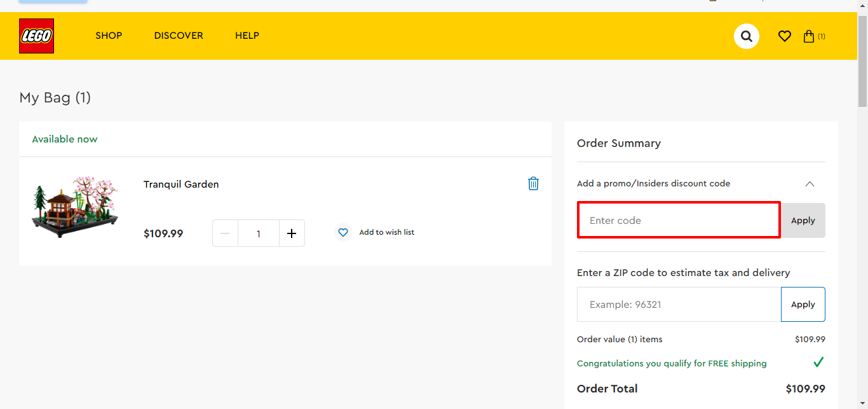The image size is (868, 409).
Task: Open the shopping bag icon in header
Action: coord(809,36)
